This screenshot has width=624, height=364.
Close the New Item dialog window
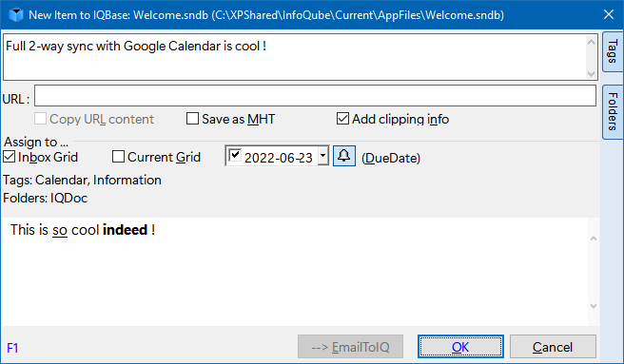click(609, 14)
